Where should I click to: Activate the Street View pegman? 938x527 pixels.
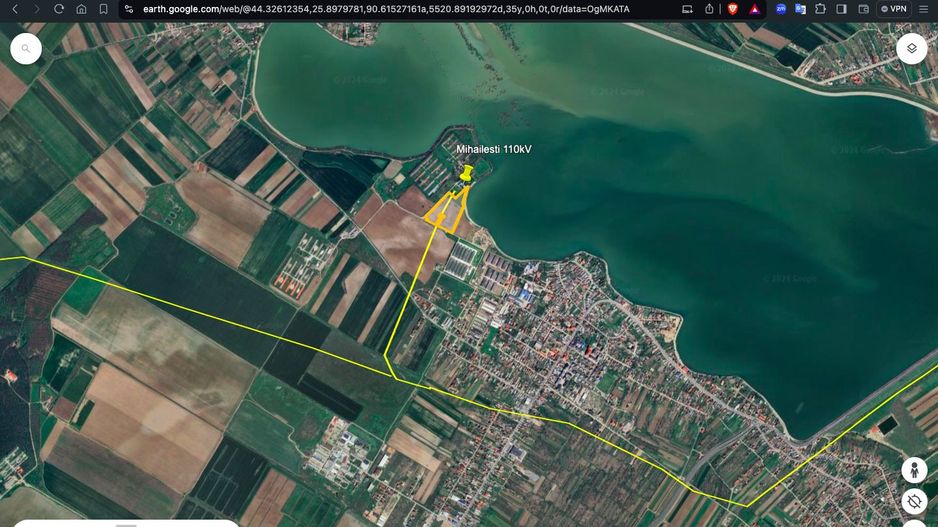(x=913, y=469)
